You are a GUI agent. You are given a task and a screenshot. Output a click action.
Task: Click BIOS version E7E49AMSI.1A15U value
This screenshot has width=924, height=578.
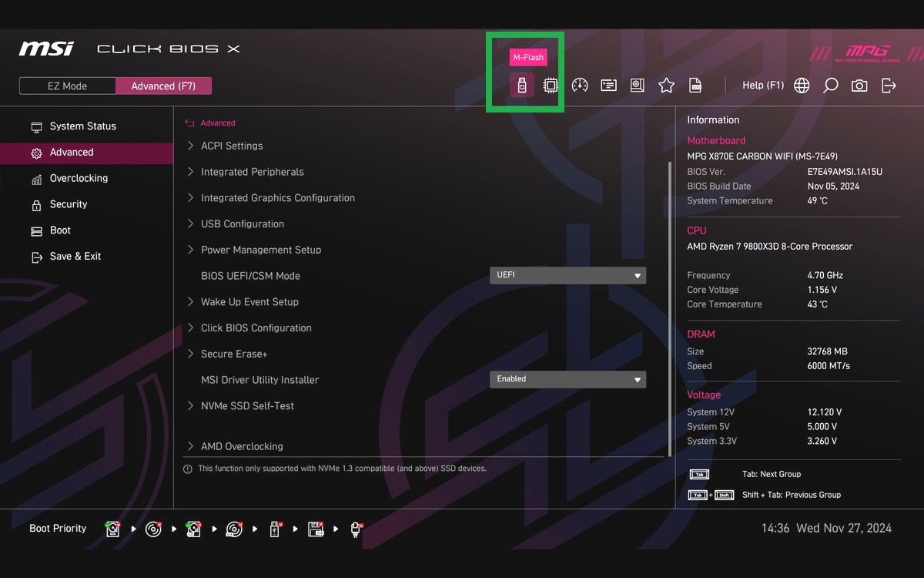pos(845,172)
